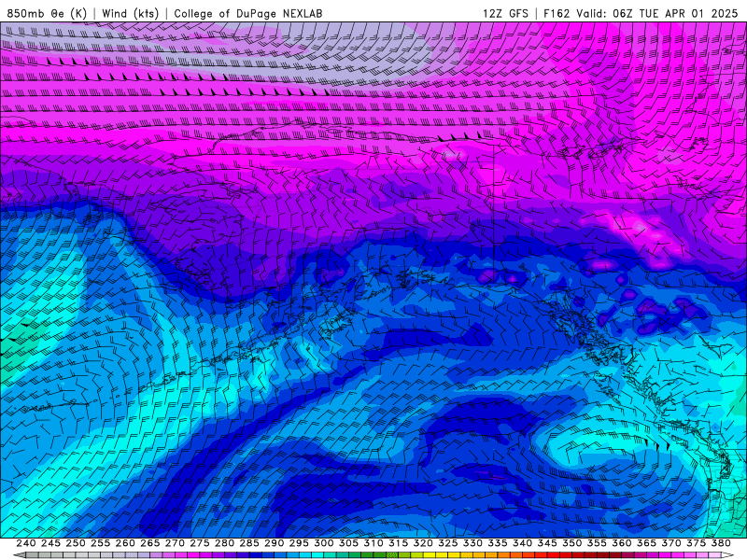Viewport: 747px width, 560px height.
Task: Click the 'College of DuPage NEXLAB' text
Action: 247,13
